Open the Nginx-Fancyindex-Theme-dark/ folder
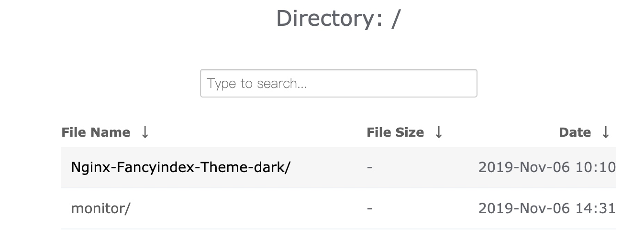Screen dimensions: 644x239 180,167
